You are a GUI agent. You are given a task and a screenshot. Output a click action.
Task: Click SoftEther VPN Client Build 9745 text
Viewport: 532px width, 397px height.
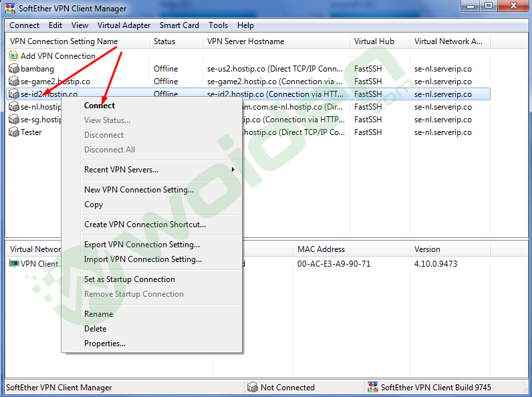[436, 387]
